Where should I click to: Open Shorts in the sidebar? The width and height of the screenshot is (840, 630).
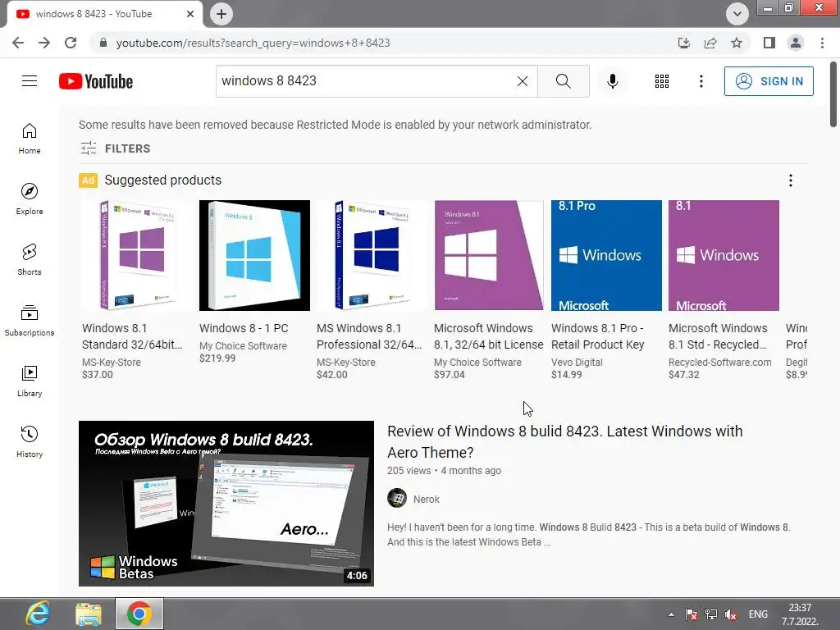point(30,259)
